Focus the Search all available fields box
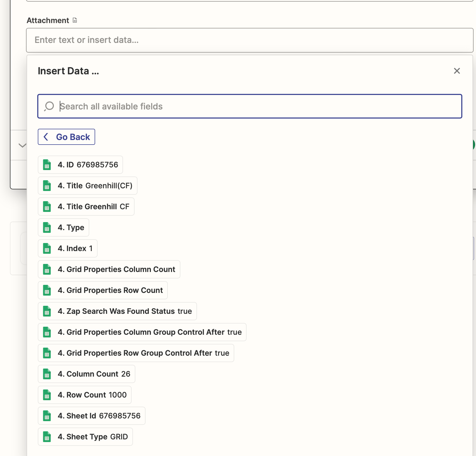 pyautogui.click(x=250, y=106)
